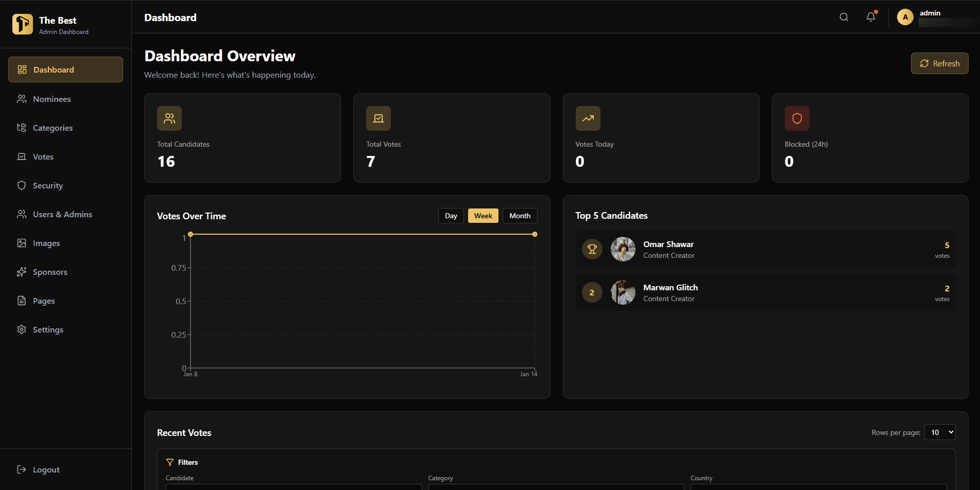This screenshot has height=490, width=980.
Task: Click the Votes Over Time title
Action: click(x=192, y=216)
